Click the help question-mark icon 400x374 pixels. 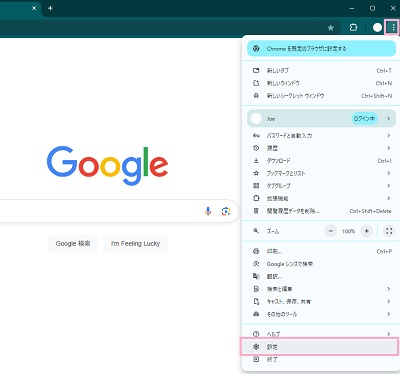point(256,334)
